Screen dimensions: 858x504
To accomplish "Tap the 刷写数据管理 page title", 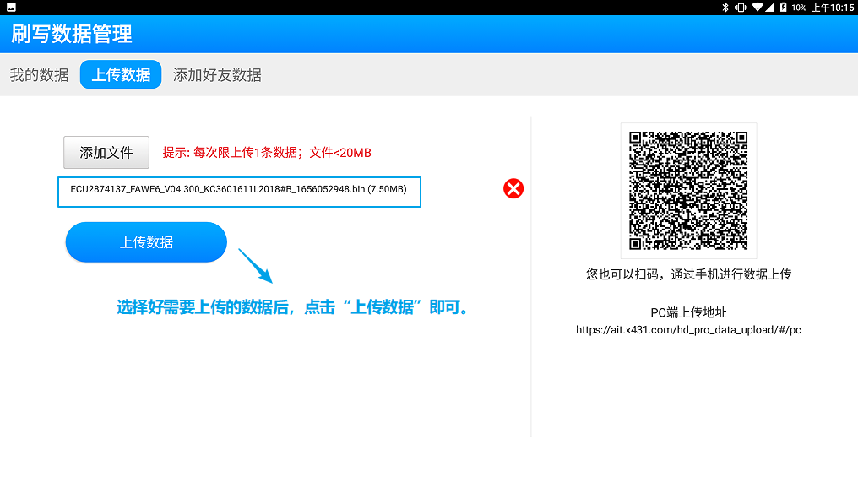I will coord(72,34).
